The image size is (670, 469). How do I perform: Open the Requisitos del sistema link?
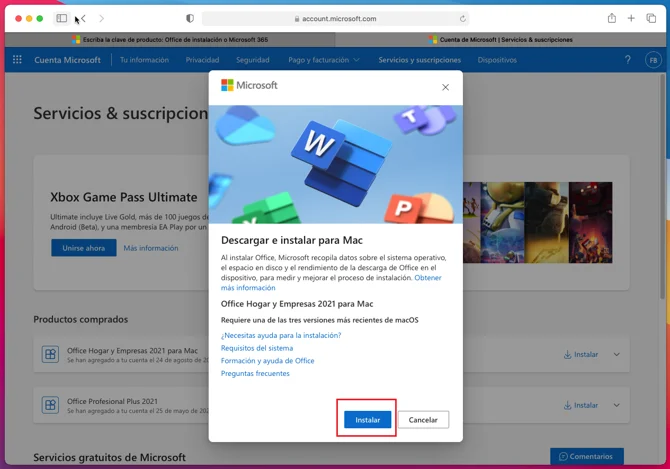point(257,348)
